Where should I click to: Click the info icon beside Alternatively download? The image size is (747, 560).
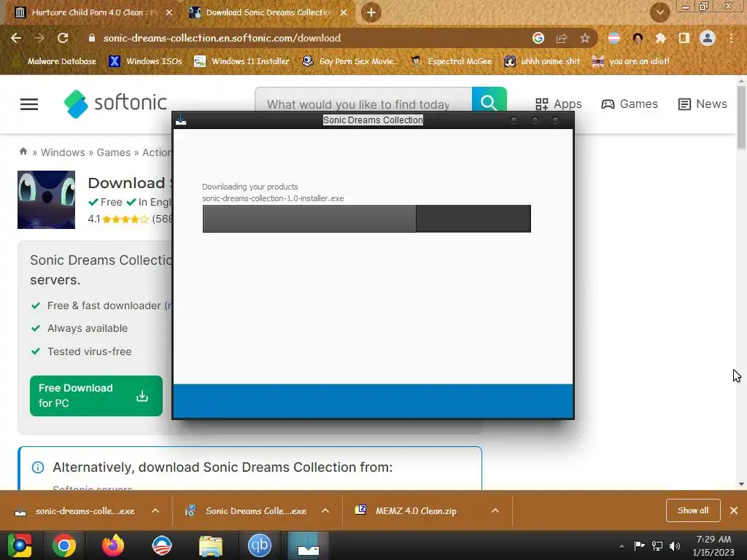(38, 467)
